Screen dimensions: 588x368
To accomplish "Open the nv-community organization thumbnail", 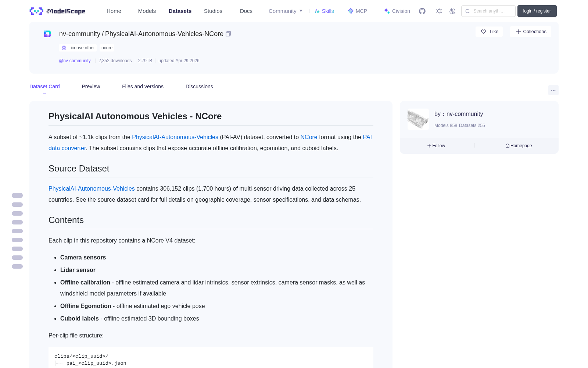I will (x=418, y=119).
